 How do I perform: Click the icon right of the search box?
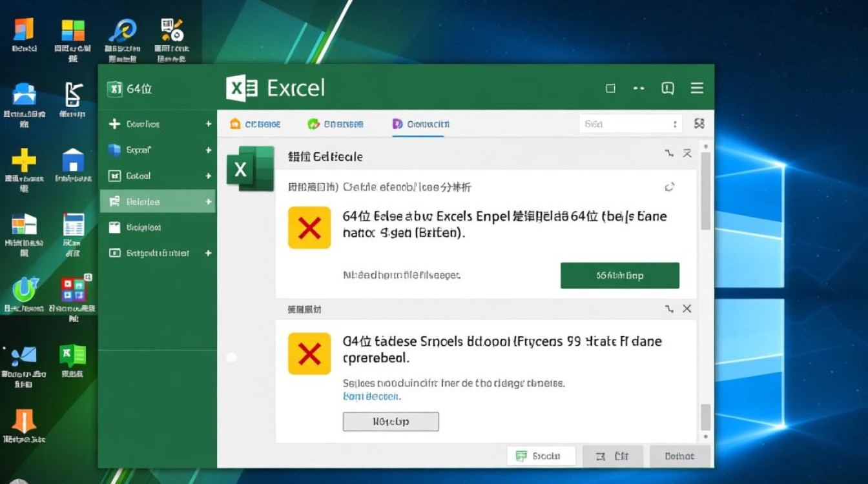coord(699,123)
